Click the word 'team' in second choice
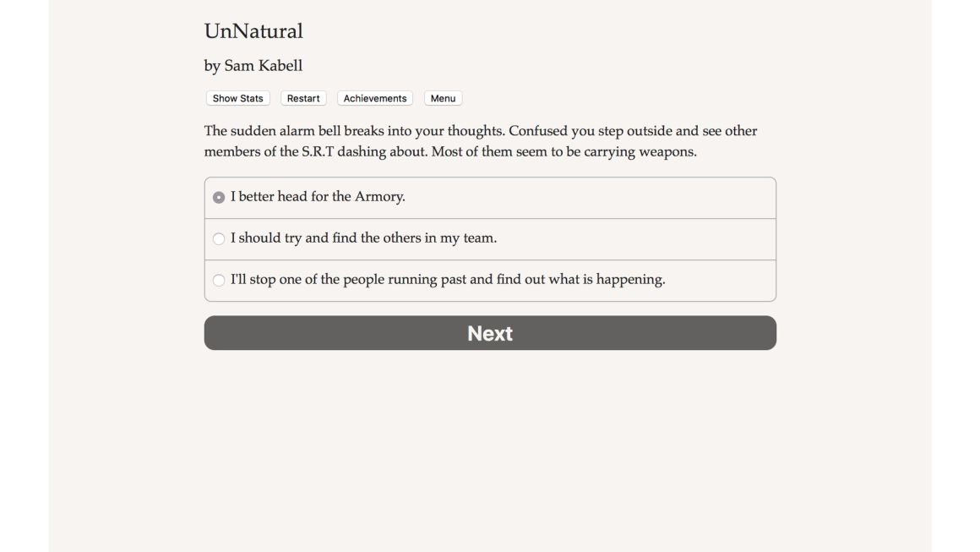980x552 pixels. (x=479, y=238)
